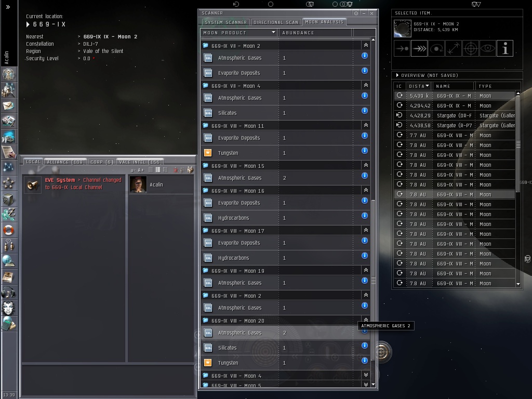Open the Wallet coins icon

pyautogui.click(x=8, y=215)
